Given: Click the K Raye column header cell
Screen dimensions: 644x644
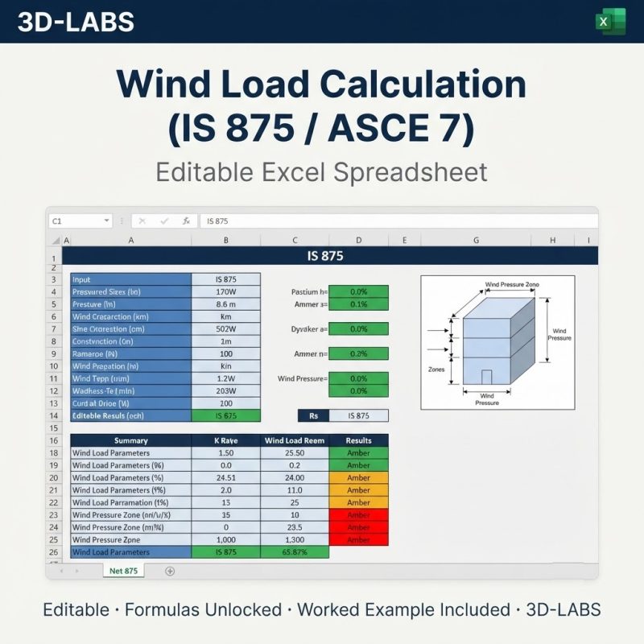Looking at the screenshot, I should coord(226,440).
